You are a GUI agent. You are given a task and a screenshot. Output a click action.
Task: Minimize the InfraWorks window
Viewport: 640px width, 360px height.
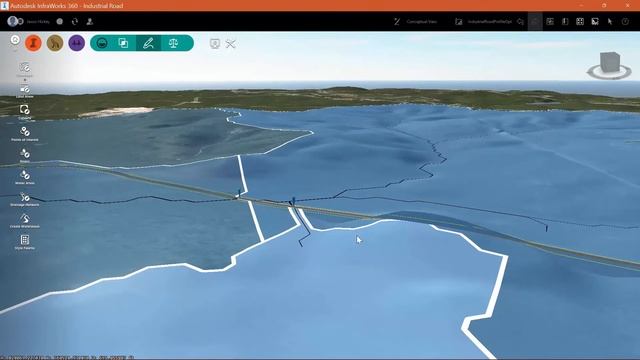[x=581, y=5]
